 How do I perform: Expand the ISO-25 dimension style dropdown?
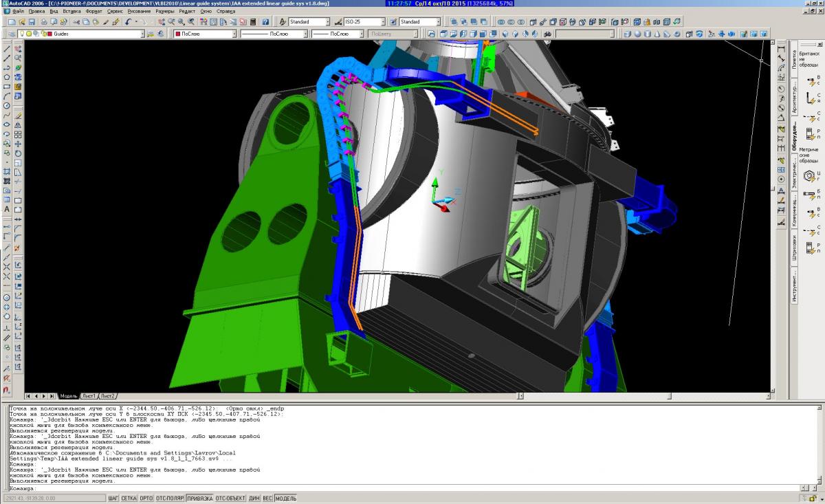click(x=388, y=22)
